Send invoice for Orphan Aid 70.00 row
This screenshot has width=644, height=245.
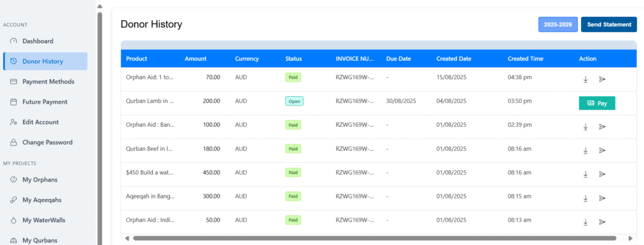(602, 79)
